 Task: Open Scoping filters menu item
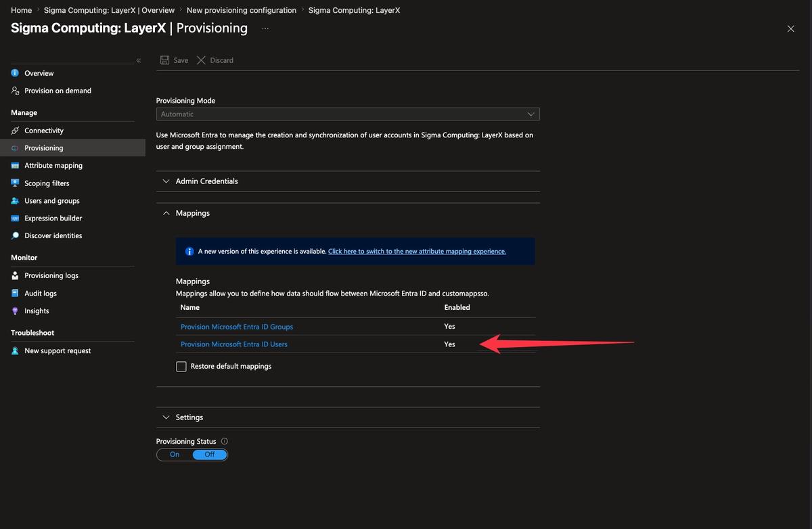(47, 183)
